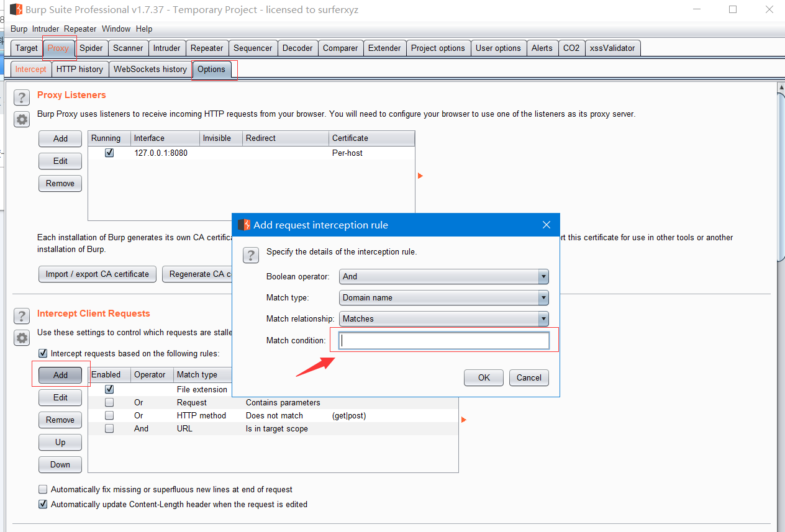
Task: Switch to the Alerts tab
Action: (542, 48)
